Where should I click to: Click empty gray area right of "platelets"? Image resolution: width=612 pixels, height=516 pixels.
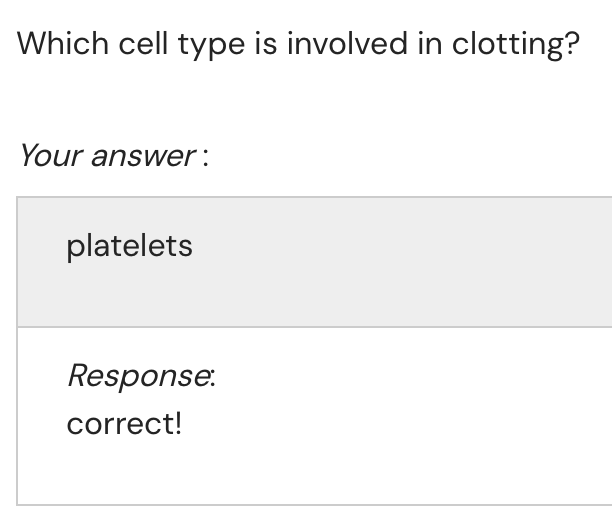click(400, 260)
